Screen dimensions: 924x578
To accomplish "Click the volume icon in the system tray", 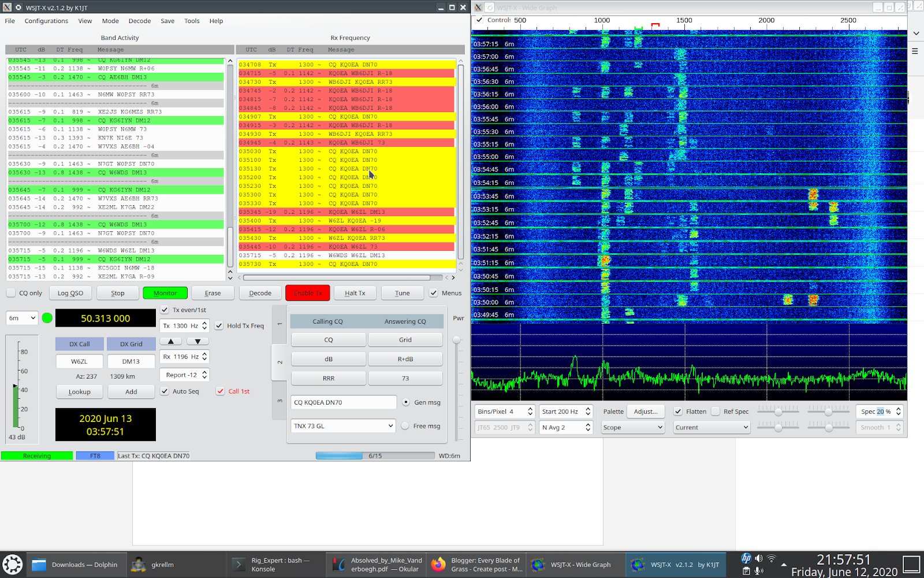I will click(x=758, y=559).
